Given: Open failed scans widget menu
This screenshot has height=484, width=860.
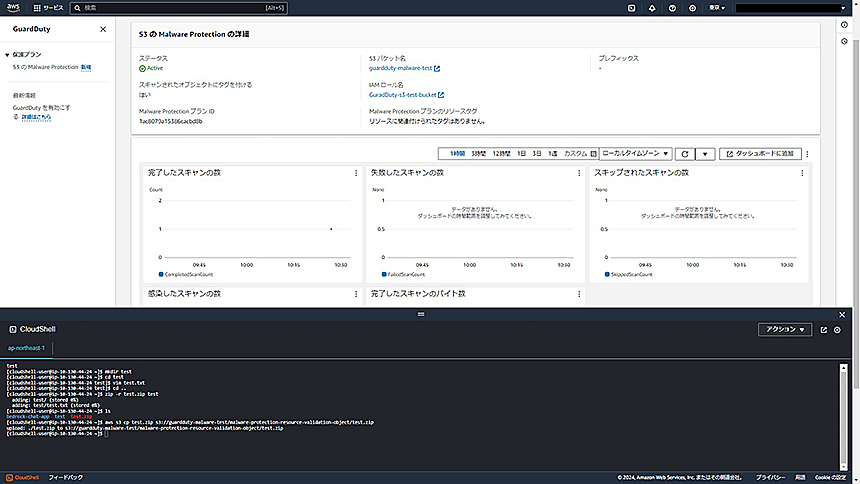Looking at the screenshot, I should (579, 173).
